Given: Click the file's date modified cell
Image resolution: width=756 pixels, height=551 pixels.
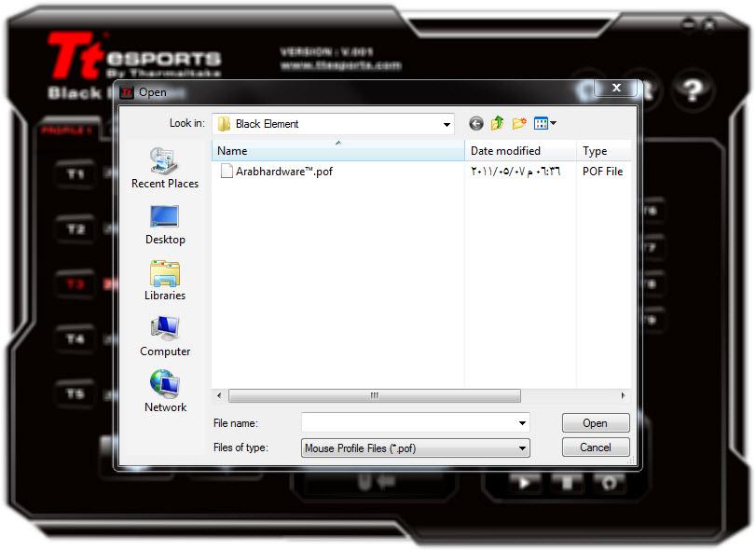Looking at the screenshot, I should tap(515, 172).
